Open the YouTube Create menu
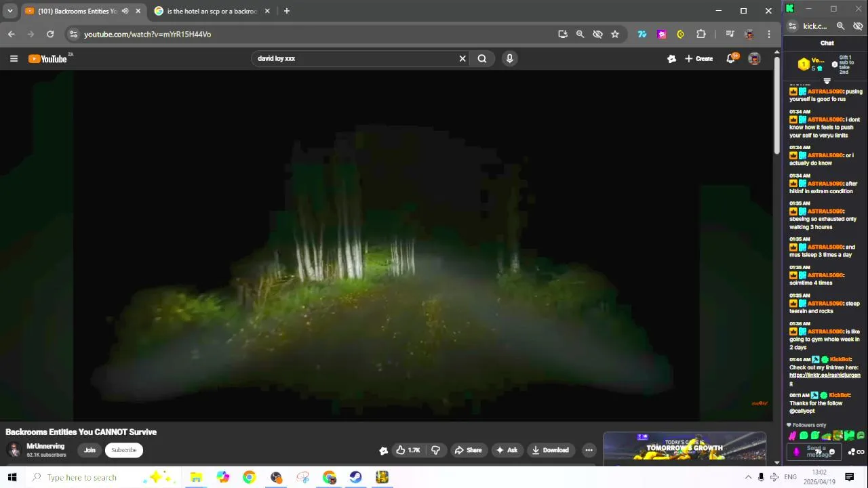This screenshot has height=488, width=868. click(698, 59)
